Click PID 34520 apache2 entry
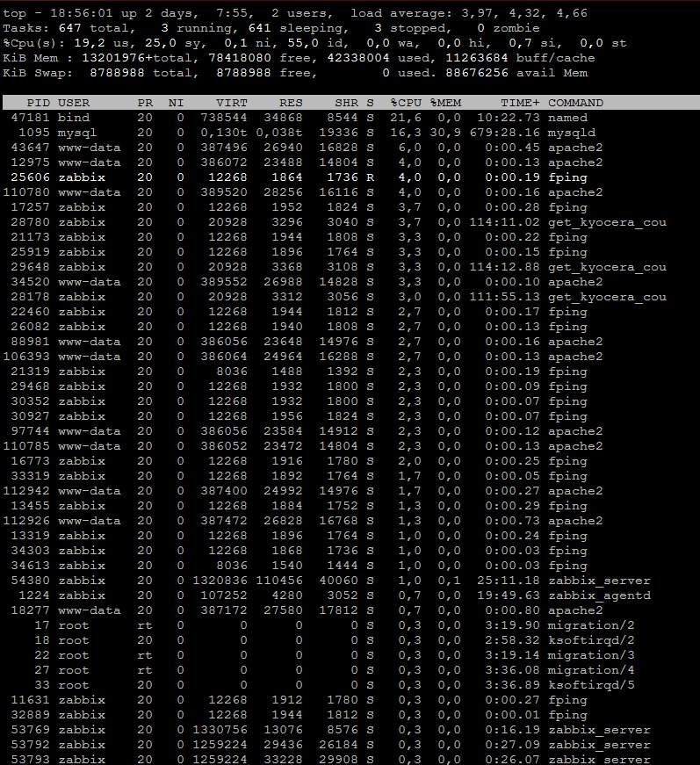Viewport: 700px width, 765px height. (350, 282)
